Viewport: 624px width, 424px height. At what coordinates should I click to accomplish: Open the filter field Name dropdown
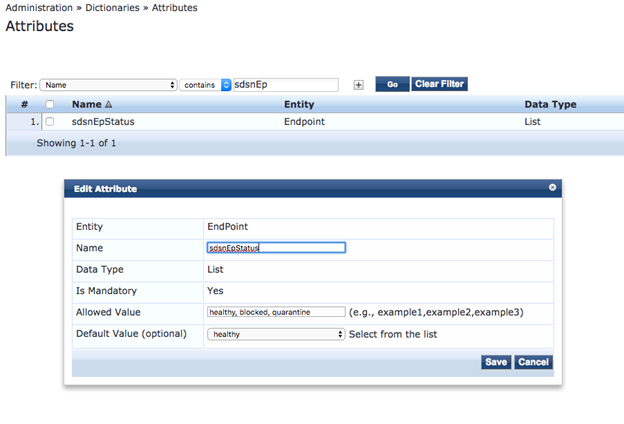[109, 85]
